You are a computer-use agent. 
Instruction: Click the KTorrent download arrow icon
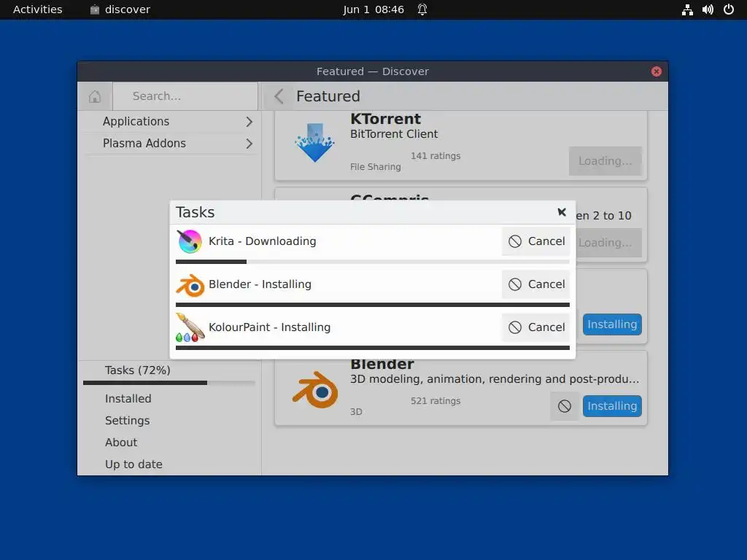tap(315, 143)
